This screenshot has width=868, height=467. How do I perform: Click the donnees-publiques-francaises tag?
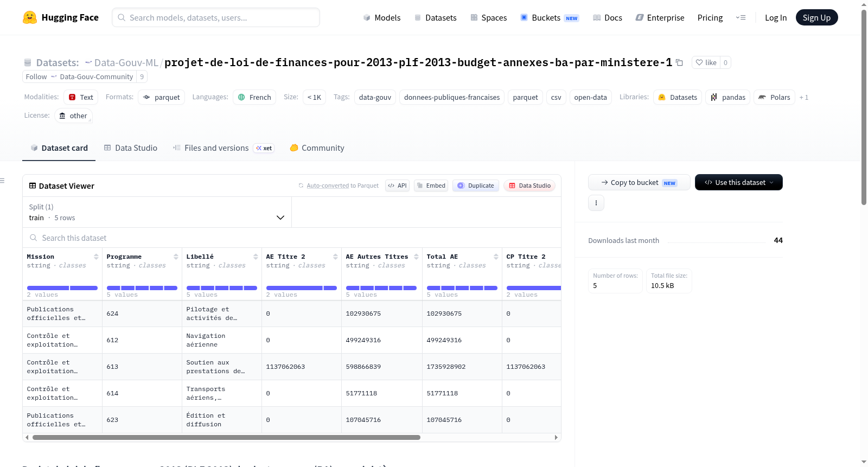[452, 97]
